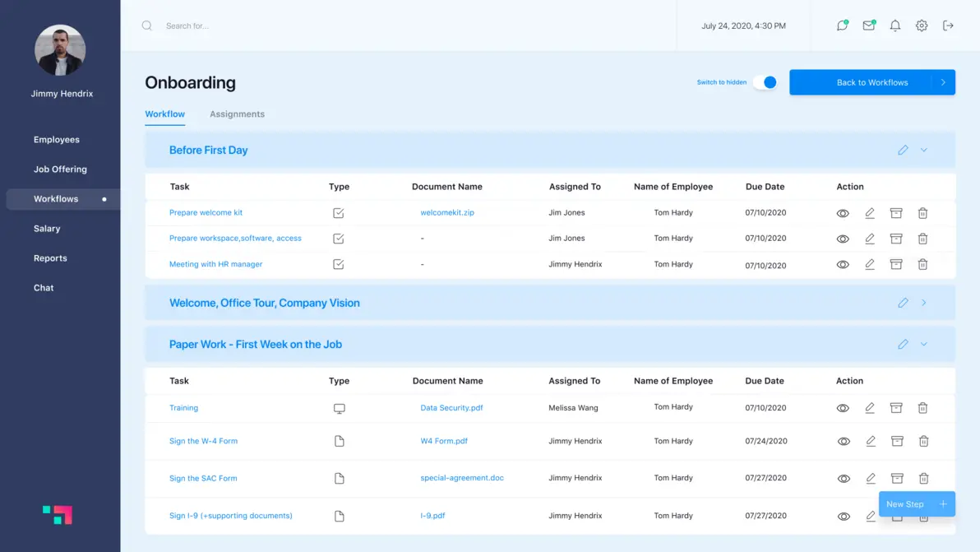This screenshot has height=552, width=980.
Task: View the Meeting with HR manager eye icon
Action: [x=843, y=264]
